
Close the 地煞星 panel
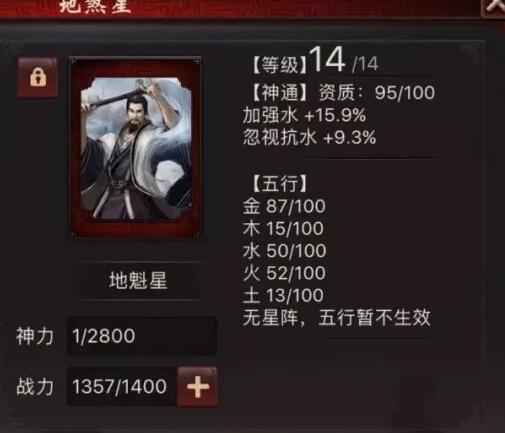click(495, 7)
